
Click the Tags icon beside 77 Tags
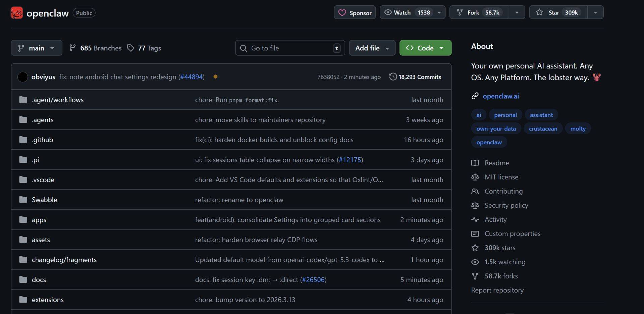click(130, 48)
